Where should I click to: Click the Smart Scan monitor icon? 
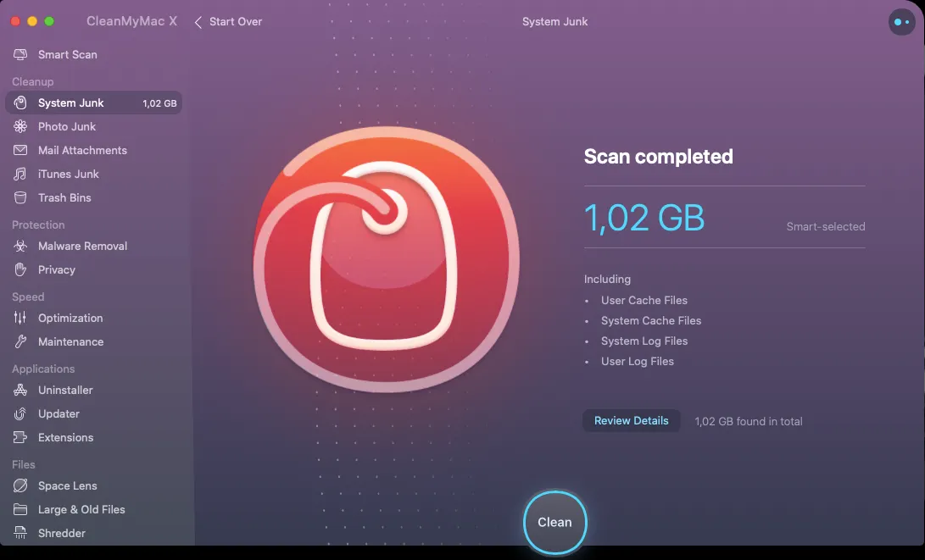click(x=20, y=54)
